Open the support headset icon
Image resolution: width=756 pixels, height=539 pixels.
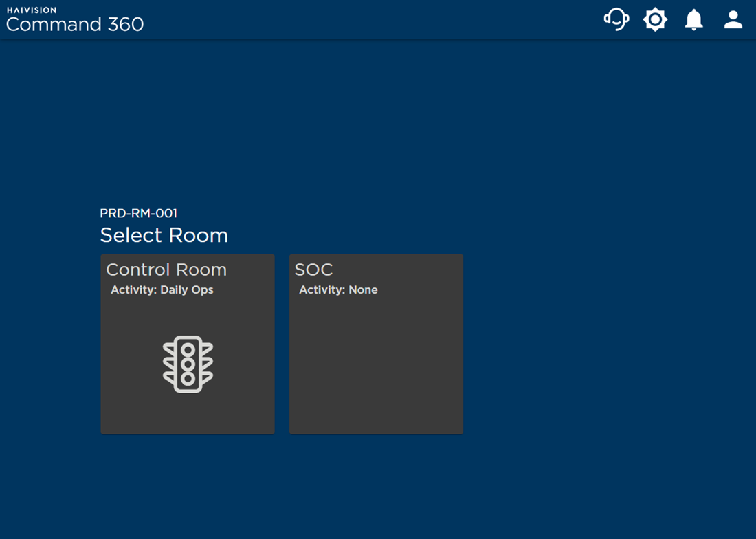pyautogui.click(x=616, y=20)
